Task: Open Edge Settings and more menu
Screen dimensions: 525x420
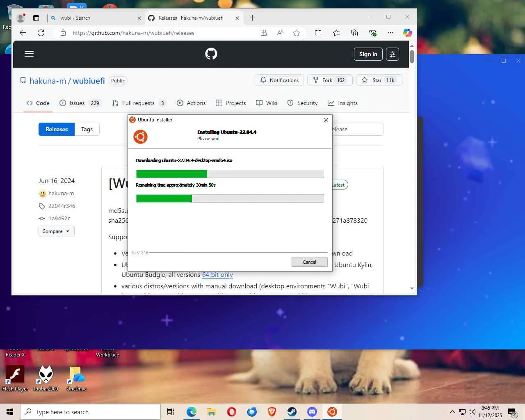Action: click(x=390, y=33)
